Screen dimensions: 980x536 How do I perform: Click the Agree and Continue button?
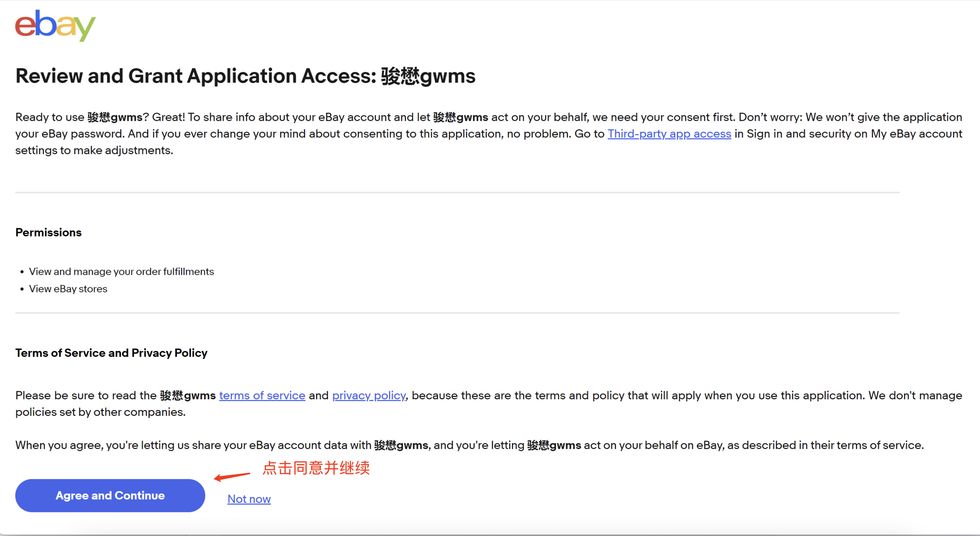tap(110, 495)
